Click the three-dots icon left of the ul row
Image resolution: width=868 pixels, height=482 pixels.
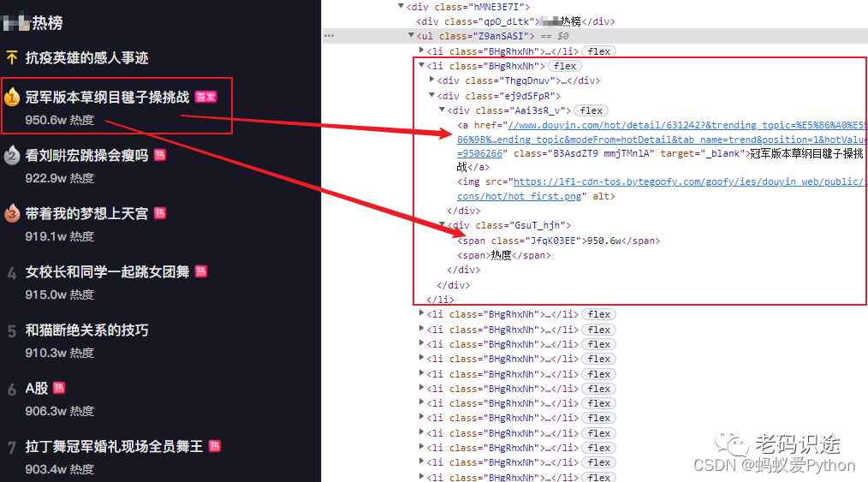(329, 36)
